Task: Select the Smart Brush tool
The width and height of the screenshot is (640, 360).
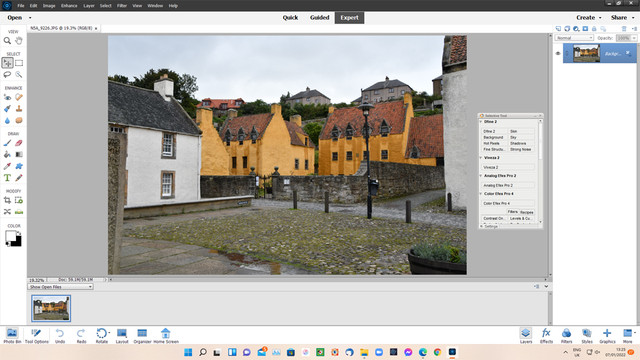Action: [x=7, y=109]
